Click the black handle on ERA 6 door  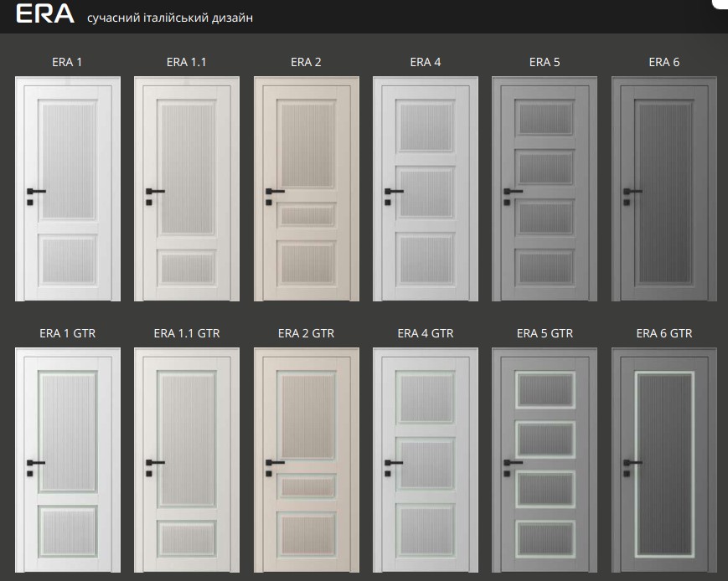633,192
